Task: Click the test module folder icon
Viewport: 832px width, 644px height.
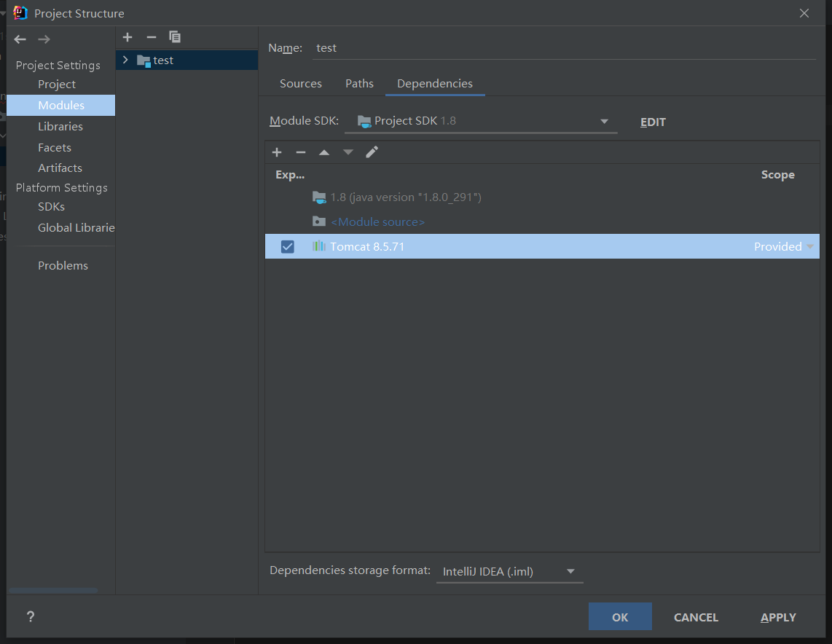Action: click(144, 61)
